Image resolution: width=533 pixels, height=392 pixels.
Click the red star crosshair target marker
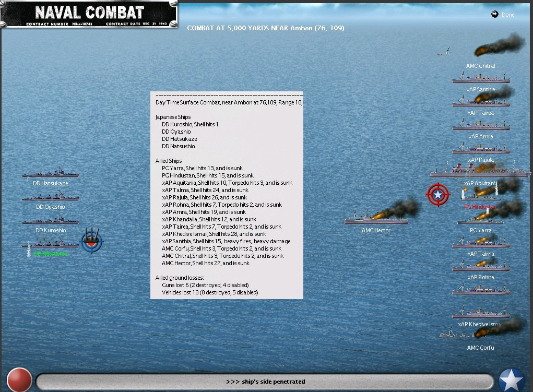click(x=438, y=195)
